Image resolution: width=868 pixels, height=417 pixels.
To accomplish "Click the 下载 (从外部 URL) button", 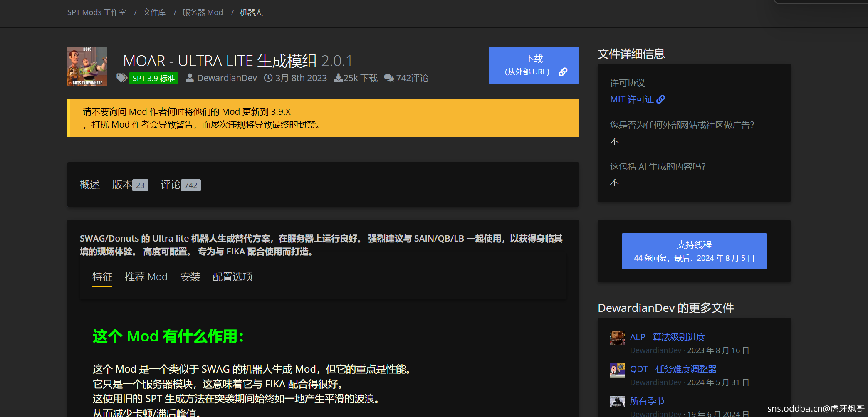I will tap(534, 65).
